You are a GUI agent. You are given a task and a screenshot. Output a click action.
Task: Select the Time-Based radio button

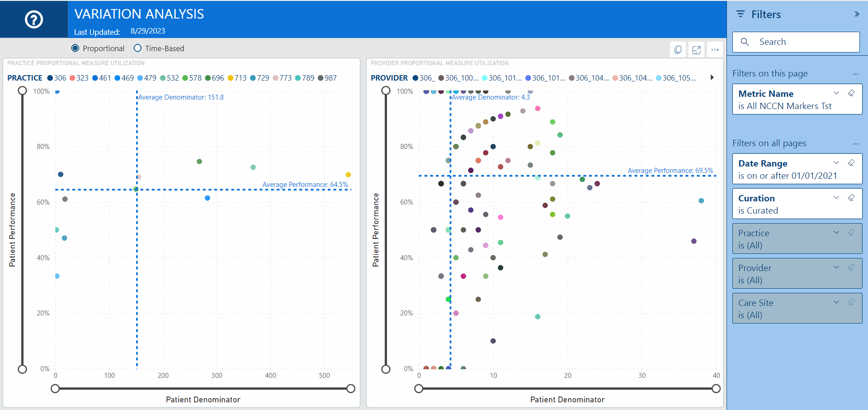coord(137,48)
